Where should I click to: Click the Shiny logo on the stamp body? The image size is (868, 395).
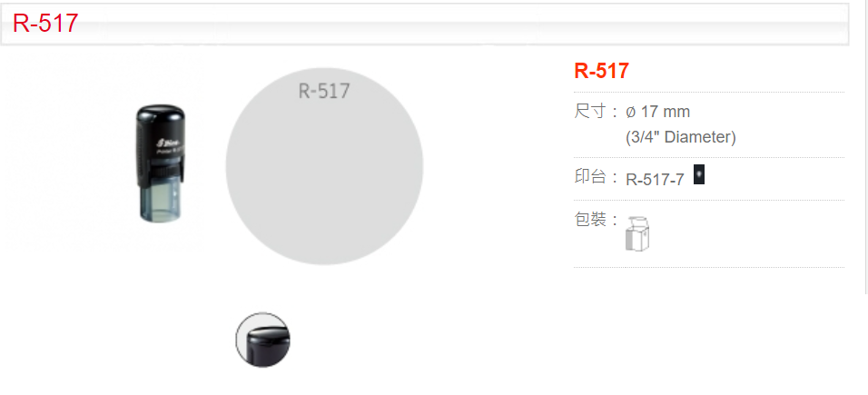163,143
